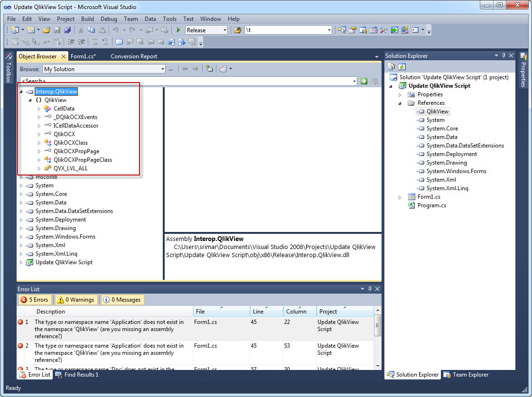532x397 pixels.
Task: Switch to the Form1.cs* tab
Action: tap(83, 56)
